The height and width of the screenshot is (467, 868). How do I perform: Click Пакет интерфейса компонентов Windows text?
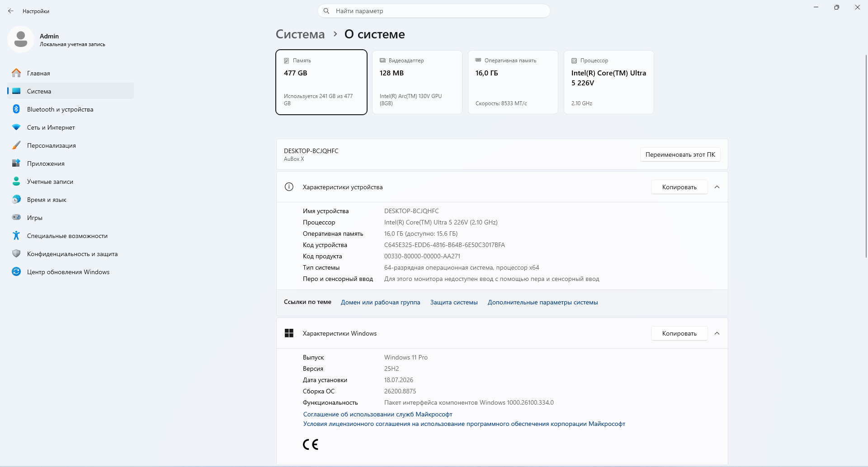click(469, 402)
